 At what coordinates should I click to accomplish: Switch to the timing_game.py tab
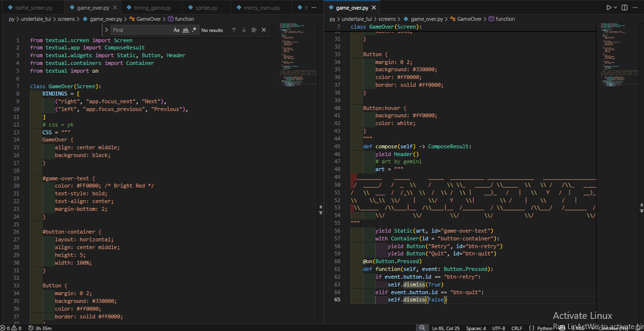click(152, 8)
